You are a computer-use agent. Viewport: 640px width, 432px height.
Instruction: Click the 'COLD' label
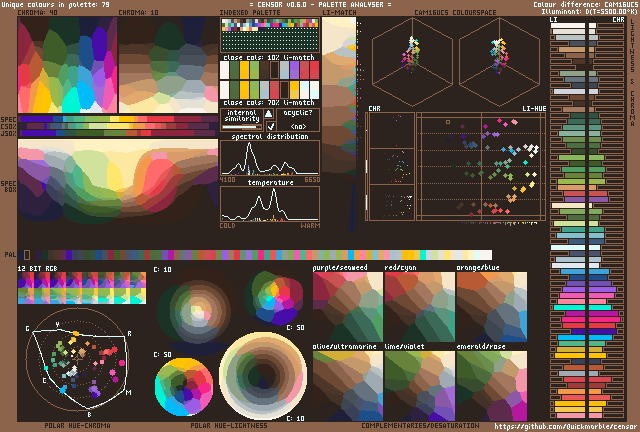pyautogui.click(x=227, y=226)
